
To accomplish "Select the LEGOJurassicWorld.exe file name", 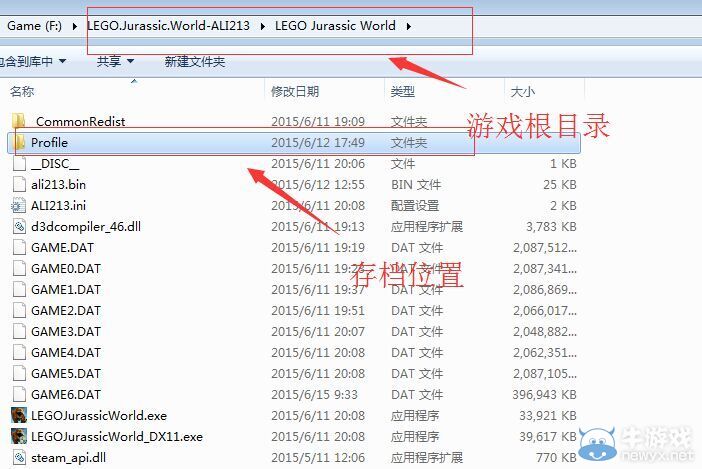I will click(99, 415).
